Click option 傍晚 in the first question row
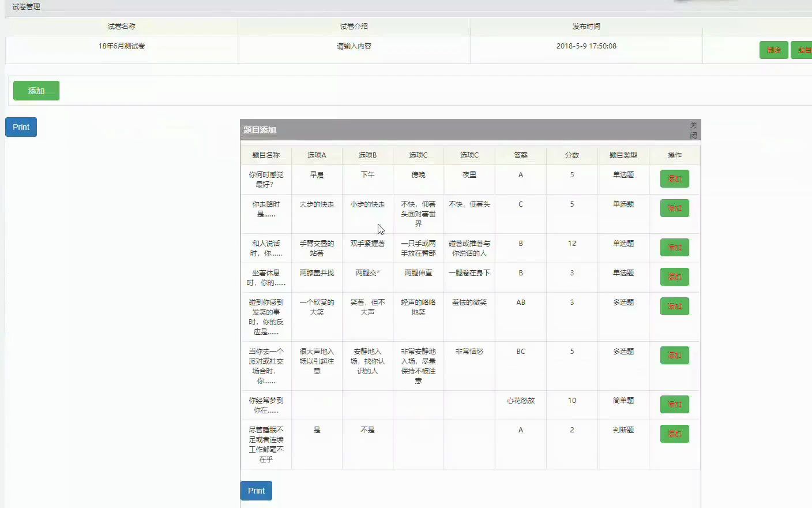 click(418, 175)
